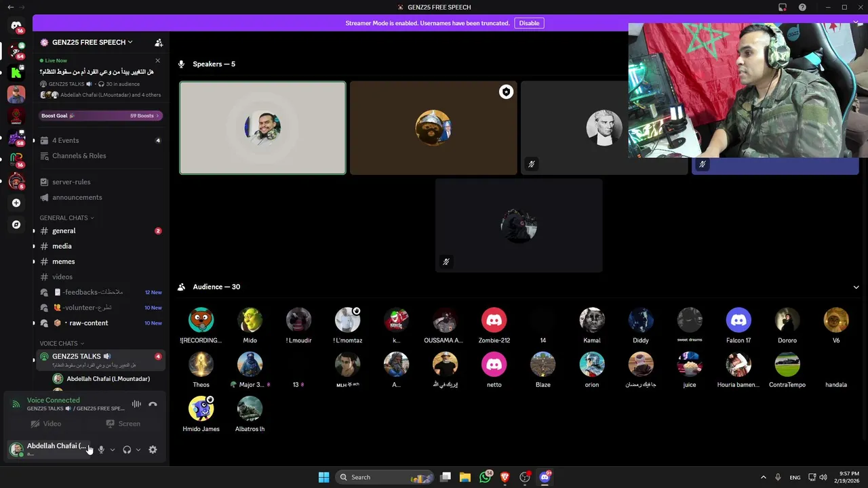Dismiss the Live Now stage banner
868x488 pixels.
tap(157, 60)
